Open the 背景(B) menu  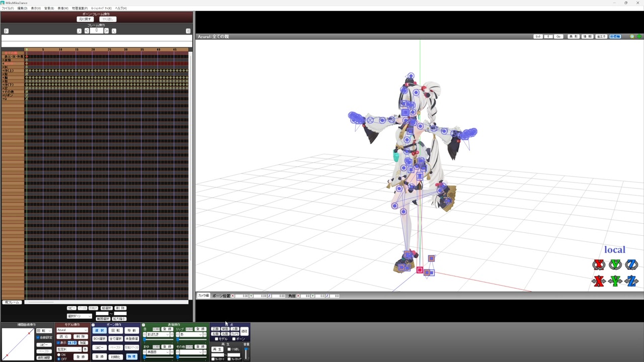(49, 9)
